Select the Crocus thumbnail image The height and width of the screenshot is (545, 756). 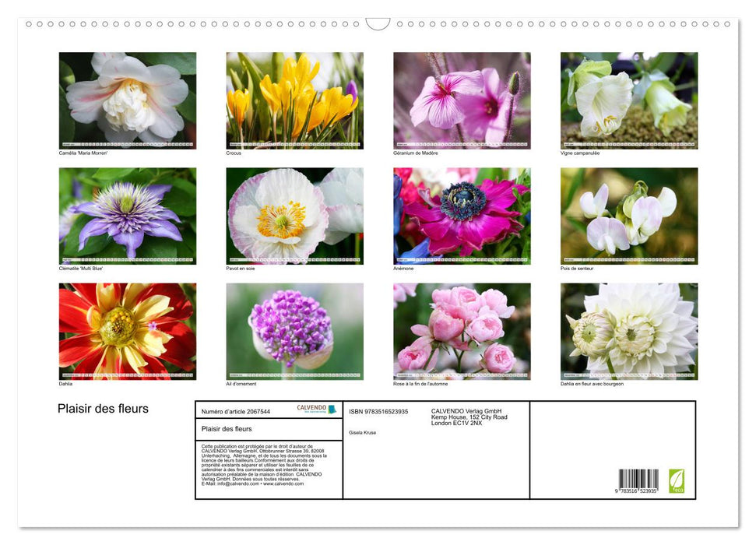294,100
